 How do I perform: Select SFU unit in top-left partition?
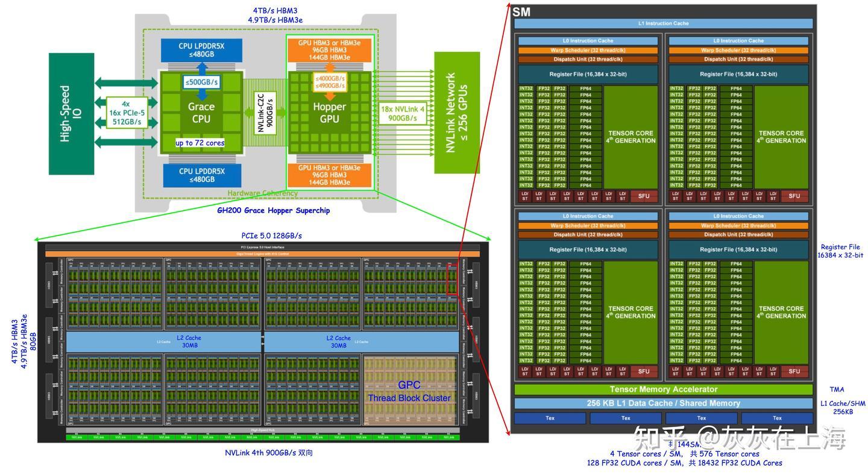tap(644, 196)
